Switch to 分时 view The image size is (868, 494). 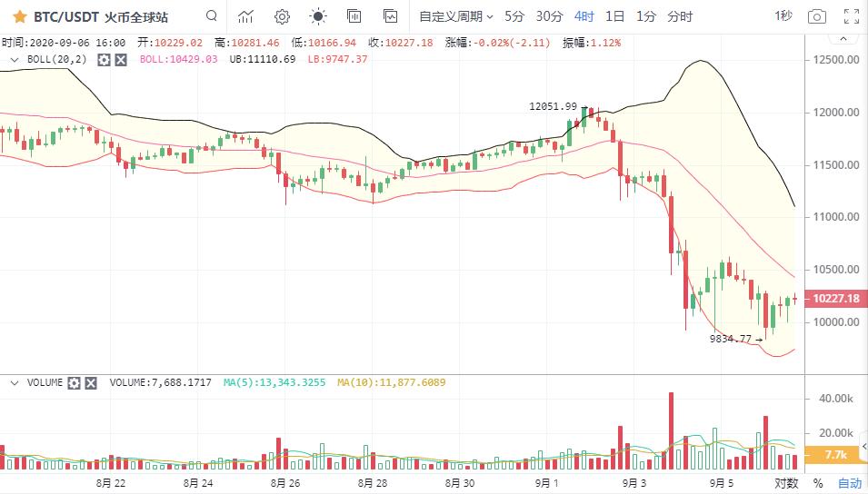click(x=680, y=16)
